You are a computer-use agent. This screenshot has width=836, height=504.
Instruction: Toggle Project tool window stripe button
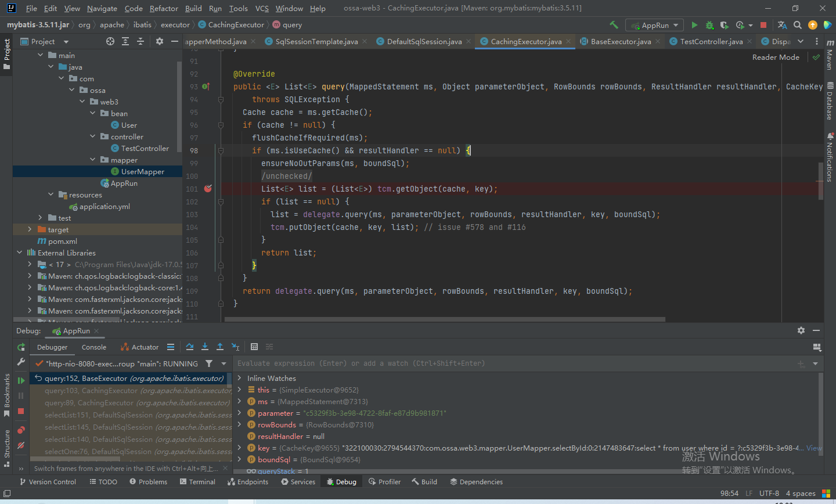[7, 54]
